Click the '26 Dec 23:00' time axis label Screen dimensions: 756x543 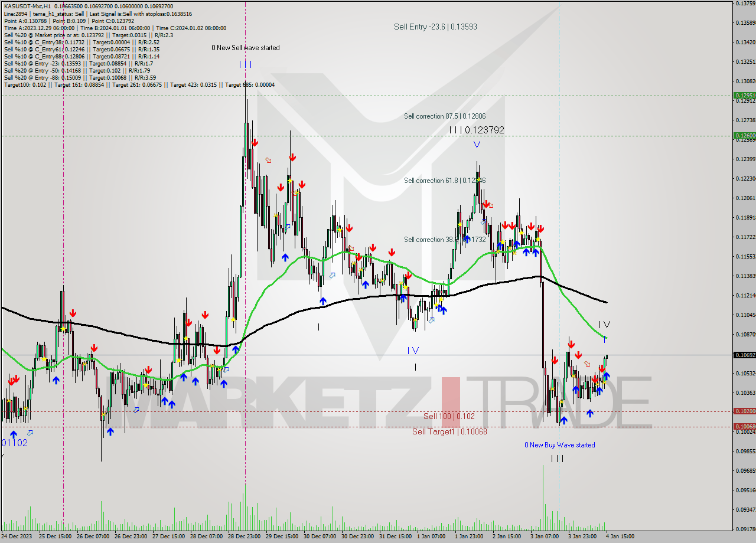click(131, 537)
